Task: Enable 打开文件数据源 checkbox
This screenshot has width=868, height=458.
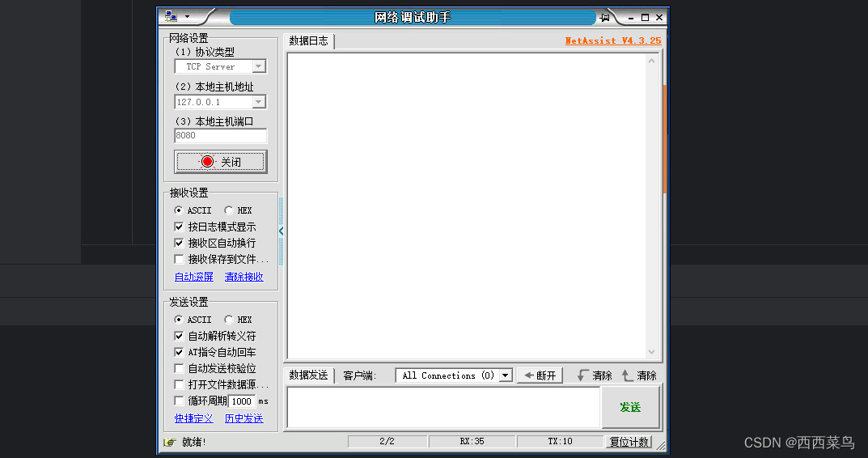Action: (179, 384)
